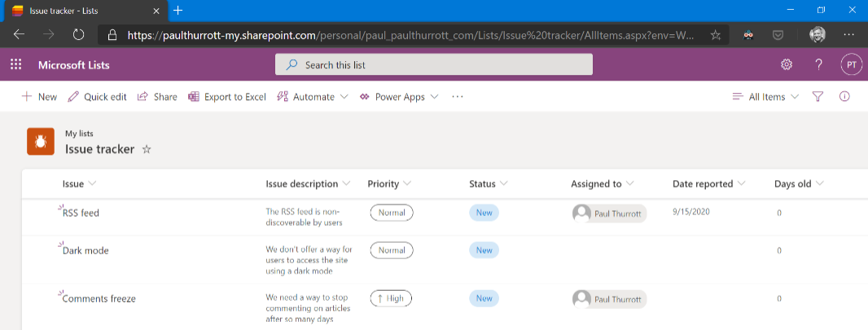Click inside the Search this list box

pyautogui.click(x=433, y=65)
